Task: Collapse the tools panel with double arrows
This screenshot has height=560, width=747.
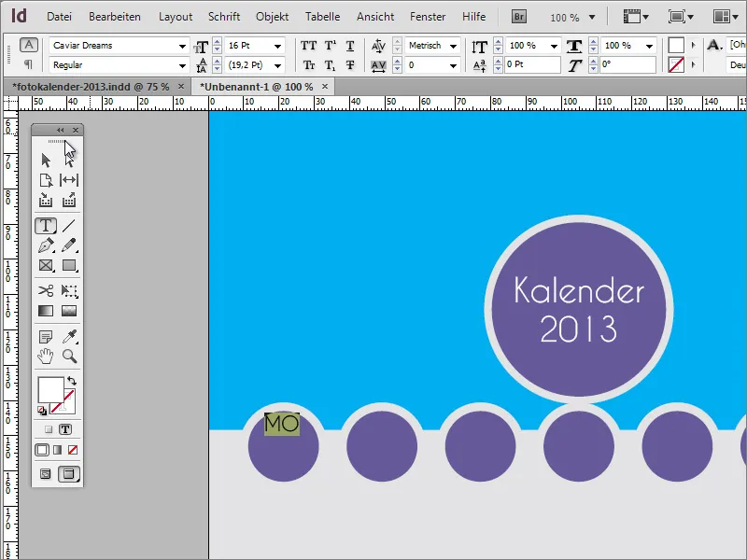Action: (x=60, y=130)
